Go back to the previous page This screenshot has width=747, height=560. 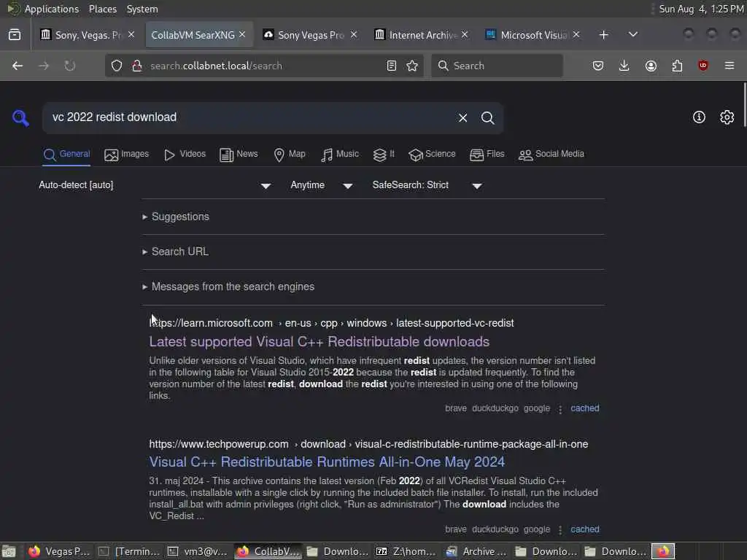click(18, 66)
